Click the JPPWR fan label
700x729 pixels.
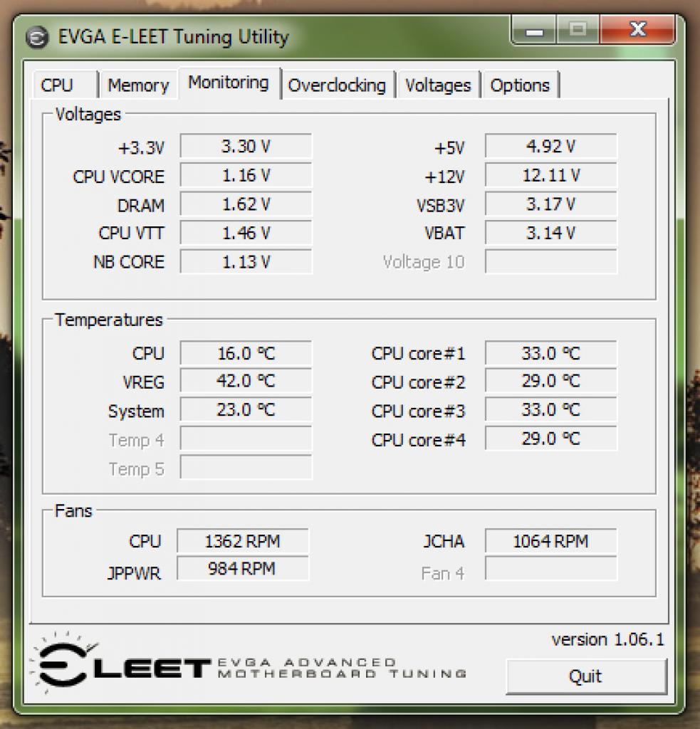click(x=134, y=573)
